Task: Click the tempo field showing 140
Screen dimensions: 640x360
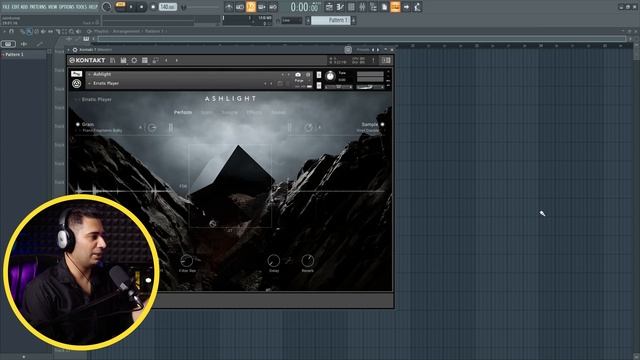Action: pos(167,7)
